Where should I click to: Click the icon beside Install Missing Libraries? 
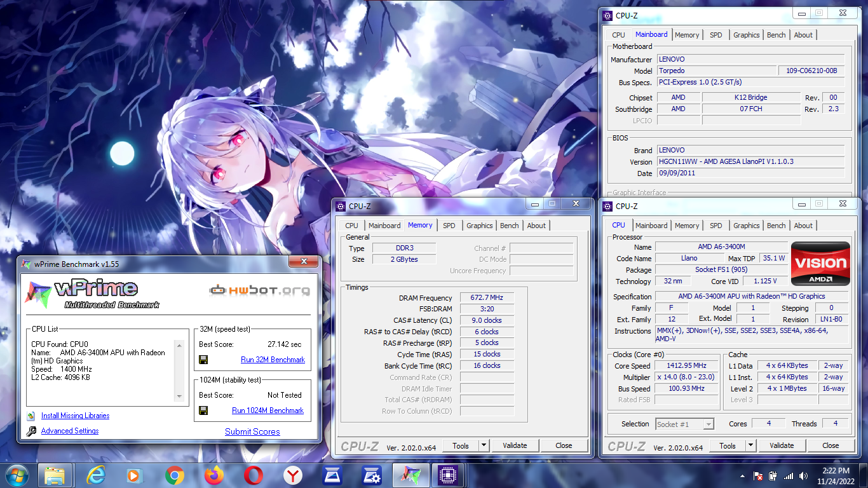coord(31,416)
